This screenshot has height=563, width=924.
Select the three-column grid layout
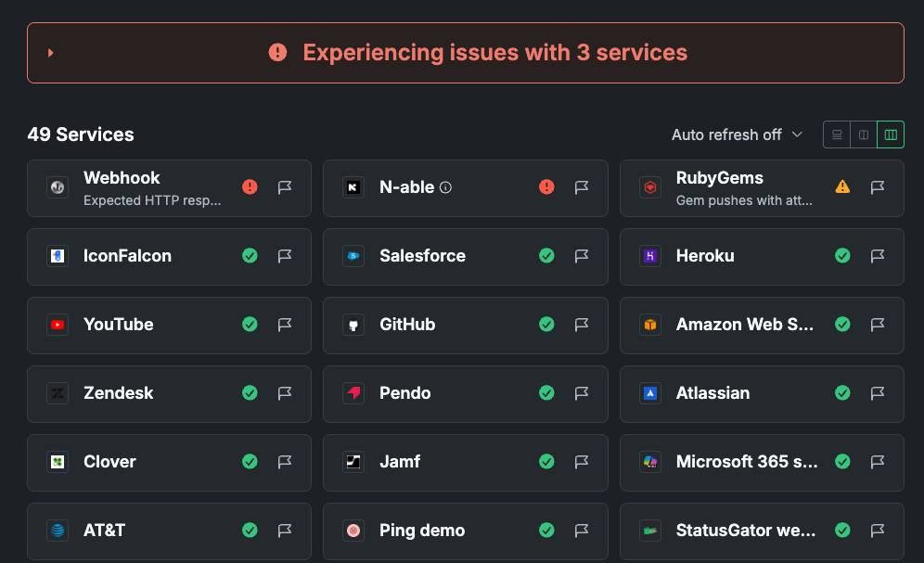click(x=891, y=134)
